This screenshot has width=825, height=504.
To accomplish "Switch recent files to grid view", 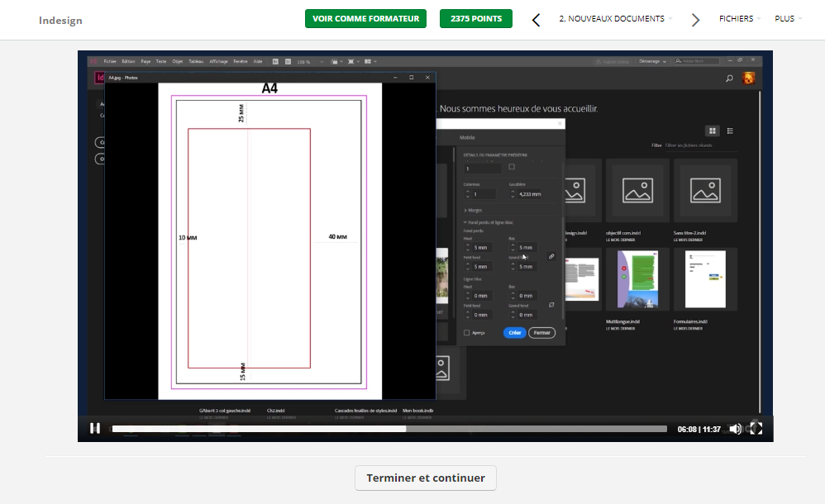I will tap(712, 131).
